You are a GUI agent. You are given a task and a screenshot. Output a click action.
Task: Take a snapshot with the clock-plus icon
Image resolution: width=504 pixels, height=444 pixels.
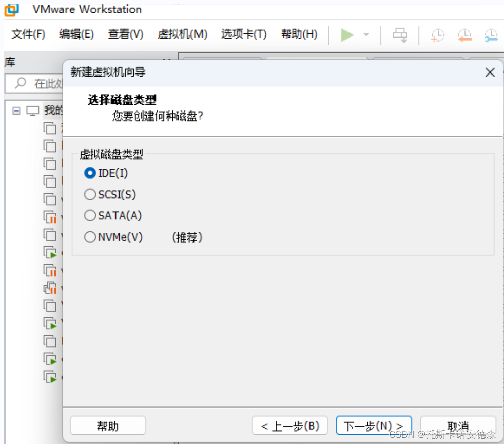437,35
